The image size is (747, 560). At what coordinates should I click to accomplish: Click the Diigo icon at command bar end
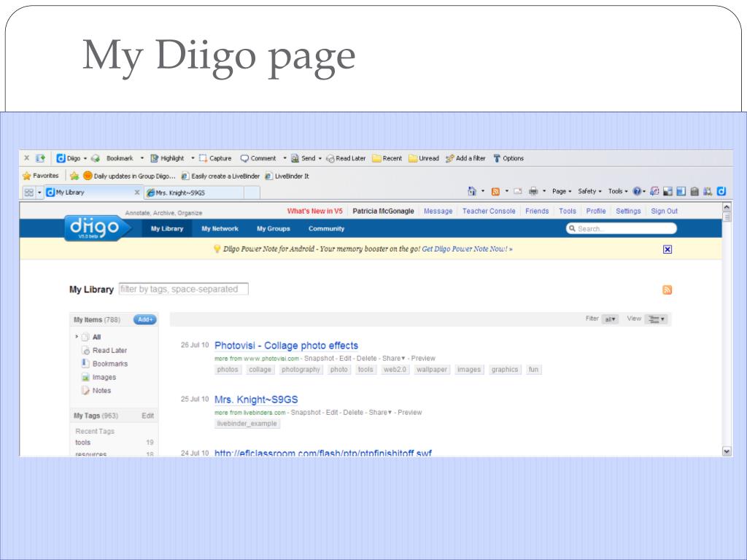[x=721, y=191]
